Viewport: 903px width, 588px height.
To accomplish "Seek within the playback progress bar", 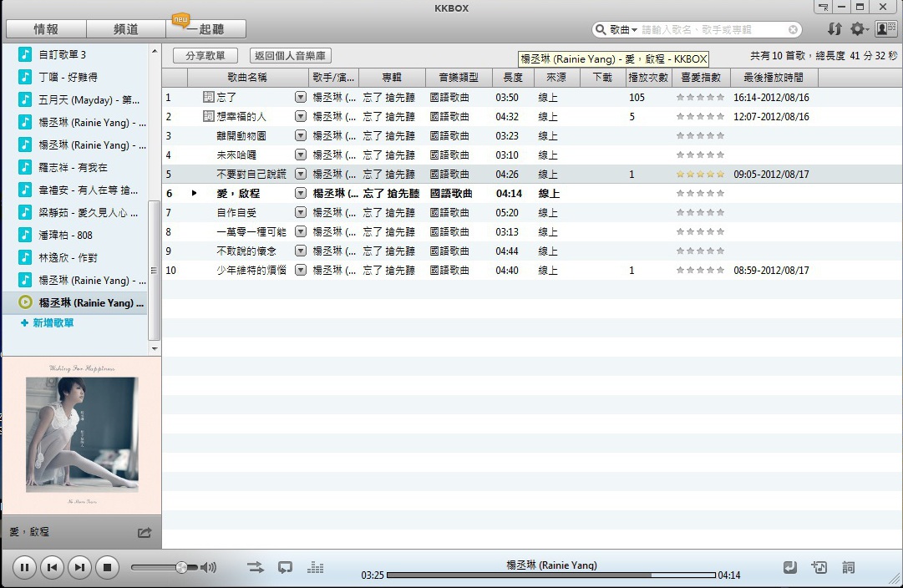I will (551, 575).
